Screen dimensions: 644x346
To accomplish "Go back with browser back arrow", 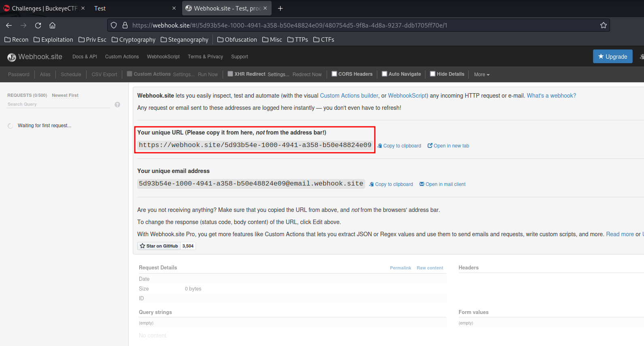I will click(x=9, y=25).
